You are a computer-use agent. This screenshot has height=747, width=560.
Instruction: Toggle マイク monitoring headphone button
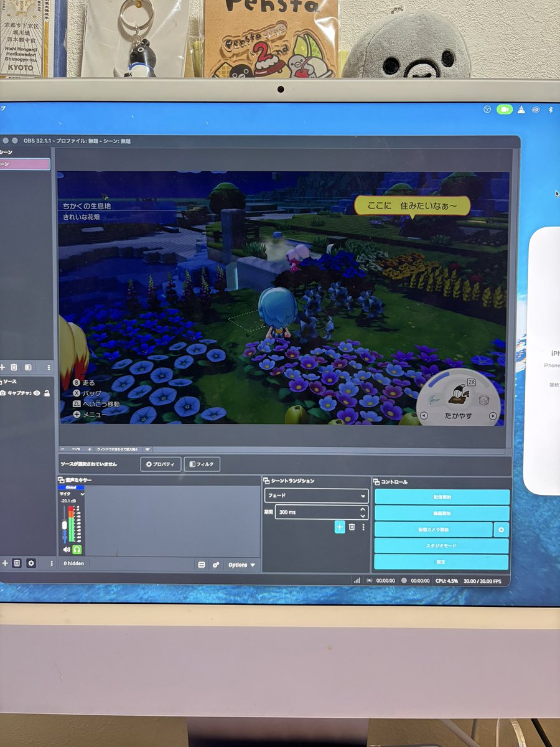click(x=77, y=549)
